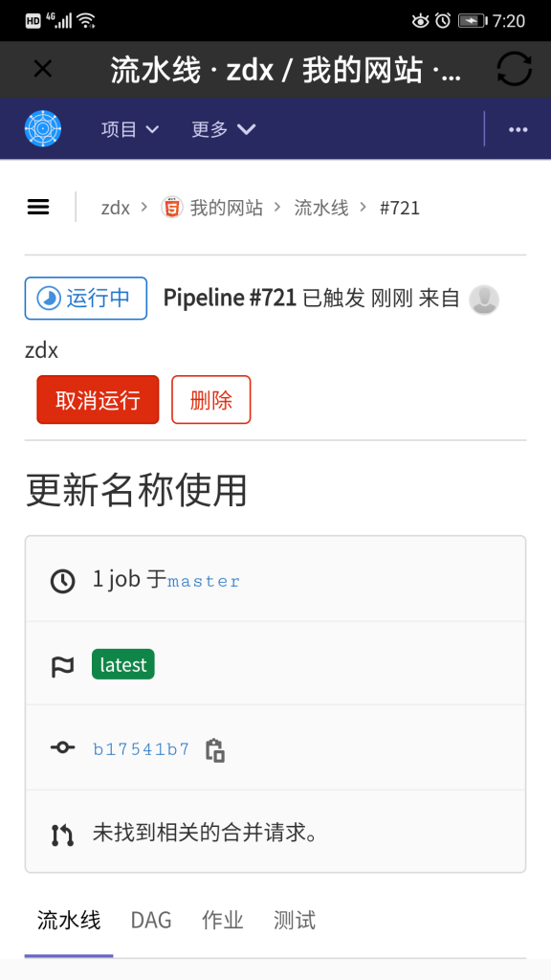The width and height of the screenshot is (551, 980).
Task: Switch to the DAG tab
Action: pos(151,921)
